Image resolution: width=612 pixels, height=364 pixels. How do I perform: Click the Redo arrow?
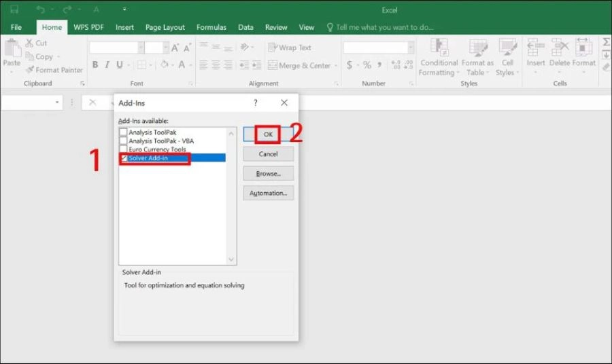tap(67, 10)
